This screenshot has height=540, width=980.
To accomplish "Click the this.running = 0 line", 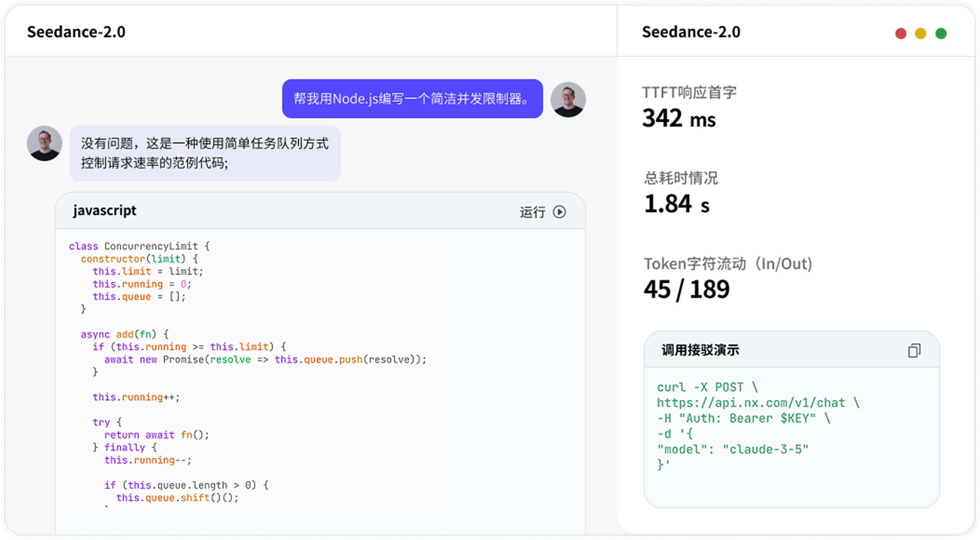I will tap(142, 284).
